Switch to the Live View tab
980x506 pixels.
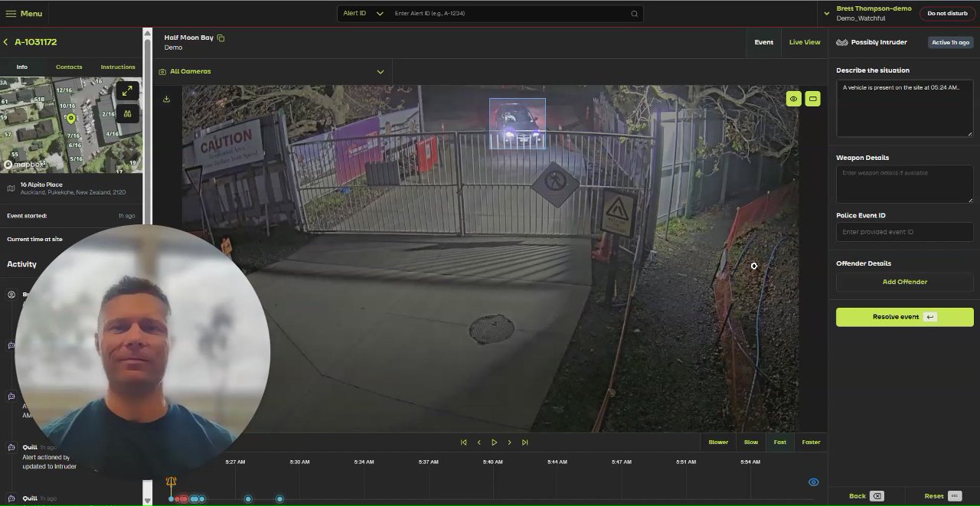805,42
